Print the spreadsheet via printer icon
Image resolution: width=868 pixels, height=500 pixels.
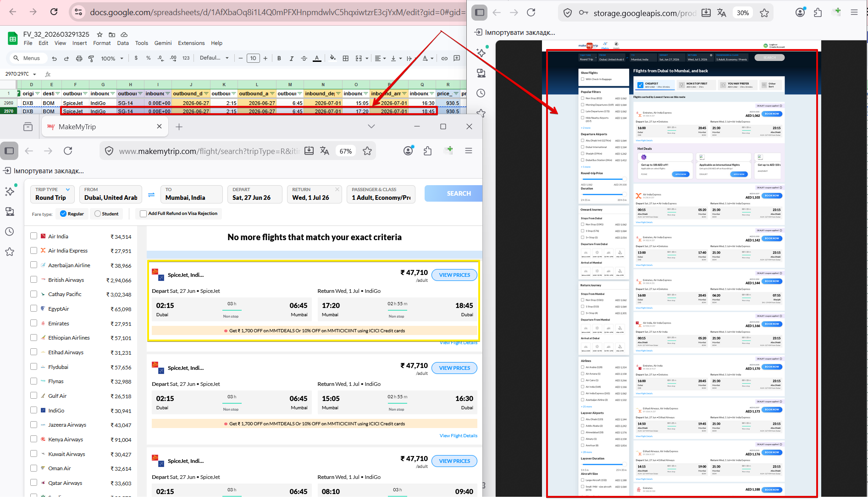tap(79, 58)
